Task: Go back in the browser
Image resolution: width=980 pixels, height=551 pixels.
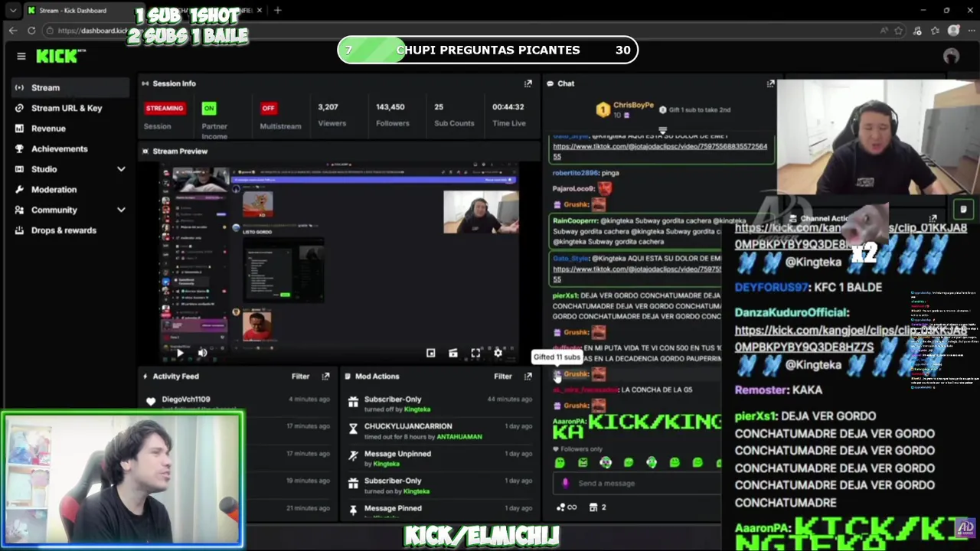Action: 13,31
